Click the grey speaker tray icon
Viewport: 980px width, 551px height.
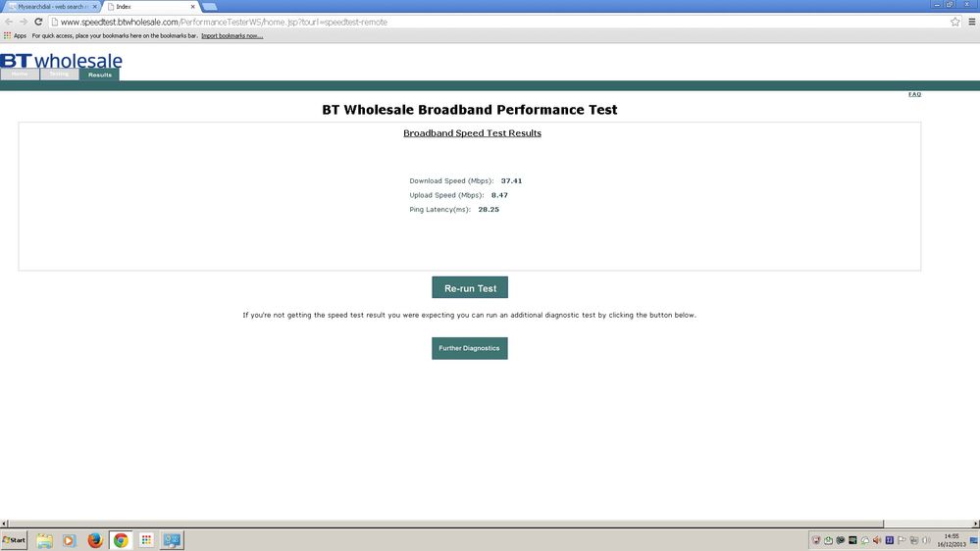(926, 540)
